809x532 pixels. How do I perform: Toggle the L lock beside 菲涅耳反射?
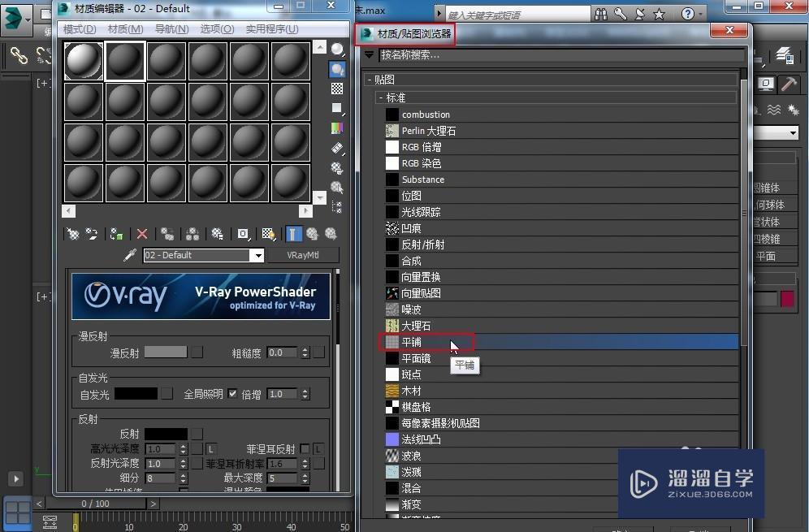click(x=318, y=449)
